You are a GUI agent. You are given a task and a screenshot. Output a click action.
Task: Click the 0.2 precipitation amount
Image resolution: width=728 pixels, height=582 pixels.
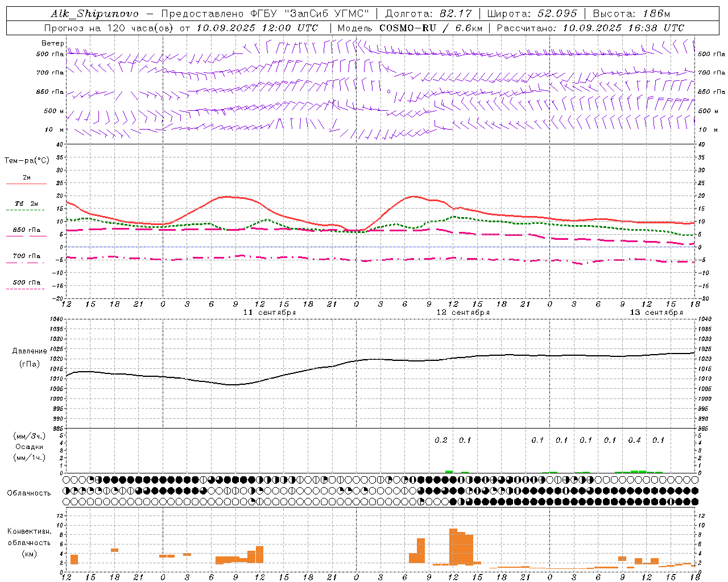[441, 440]
